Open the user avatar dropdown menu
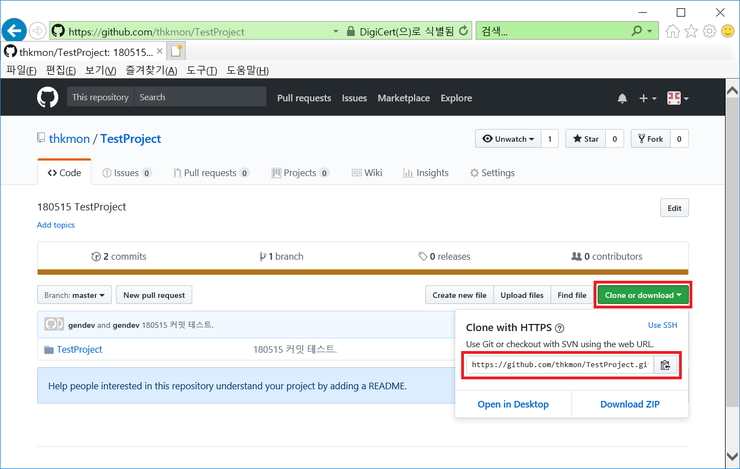Viewport: 740px width, 469px height. click(x=678, y=98)
